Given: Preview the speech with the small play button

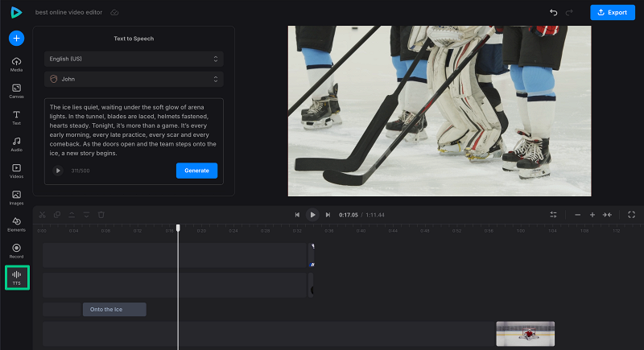Looking at the screenshot, I should point(58,171).
